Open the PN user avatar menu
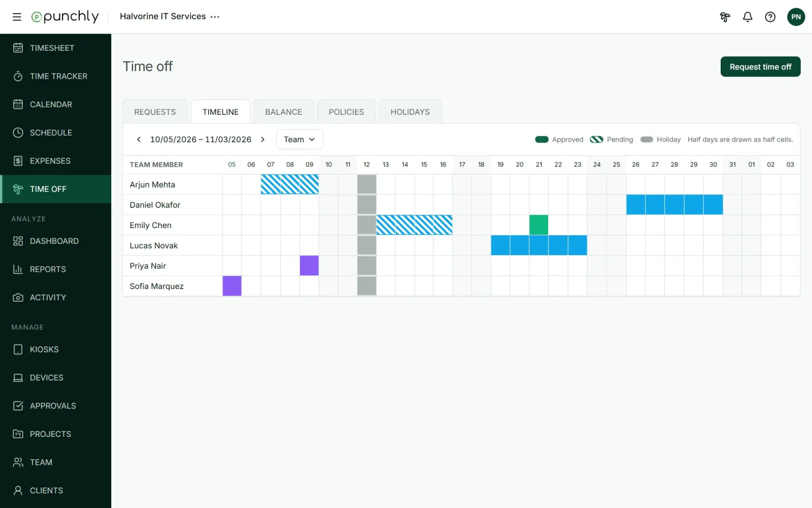Screen dimensions: 812x508 coord(796,17)
